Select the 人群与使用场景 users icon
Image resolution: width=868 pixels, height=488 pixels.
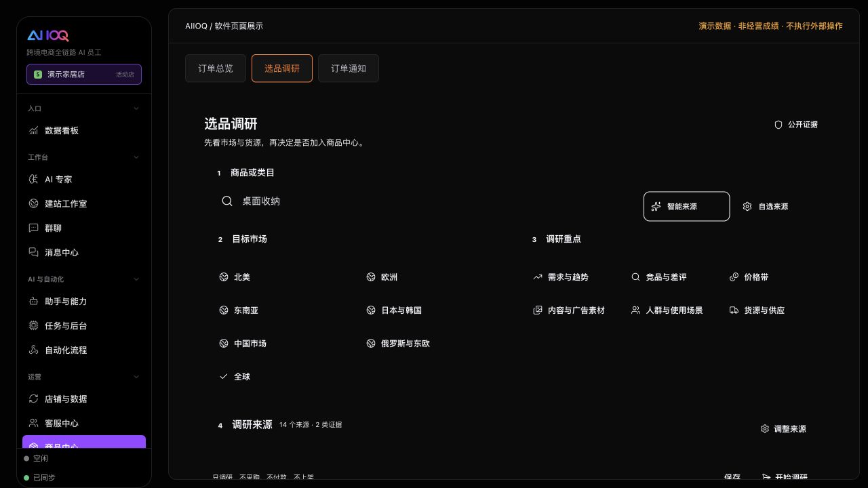[x=635, y=310]
